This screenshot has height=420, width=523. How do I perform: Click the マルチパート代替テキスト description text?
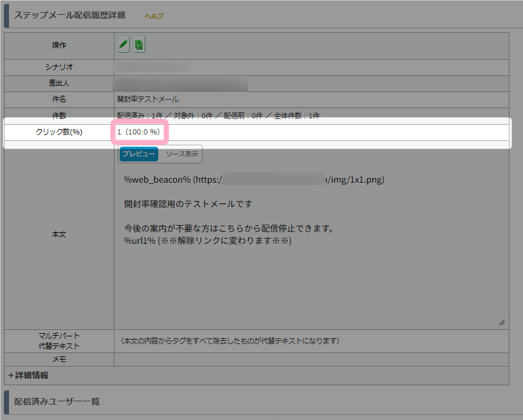230,340
